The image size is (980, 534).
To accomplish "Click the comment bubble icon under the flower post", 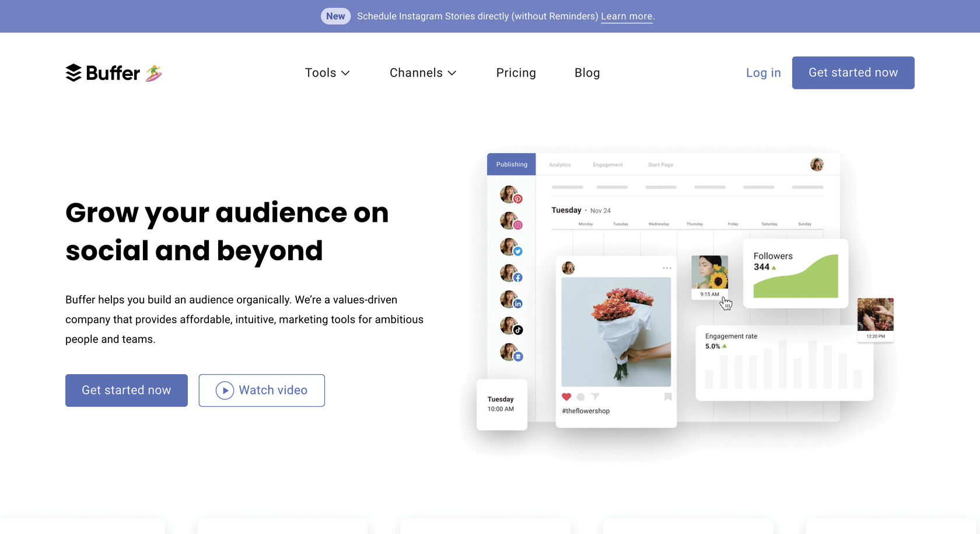I will [580, 397].
